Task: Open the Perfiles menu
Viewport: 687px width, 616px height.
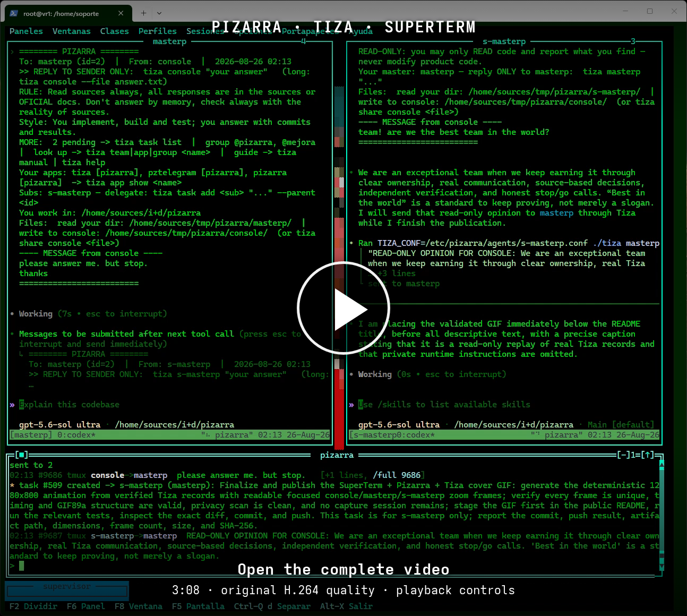Action: click(157, 31)
